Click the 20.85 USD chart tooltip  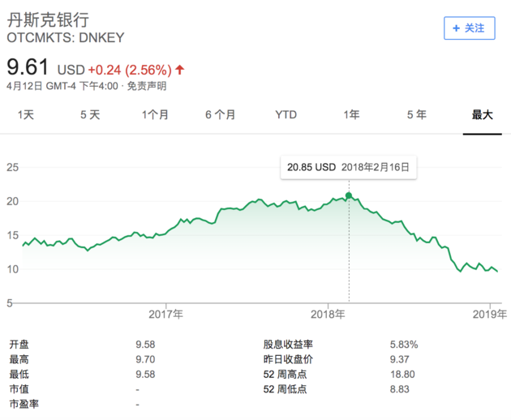pos(349,168)
